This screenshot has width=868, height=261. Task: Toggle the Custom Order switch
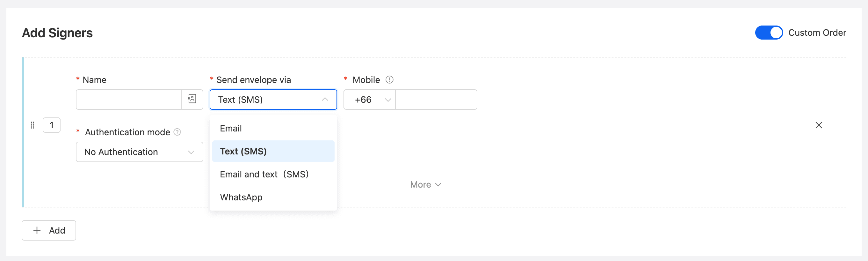768,33
